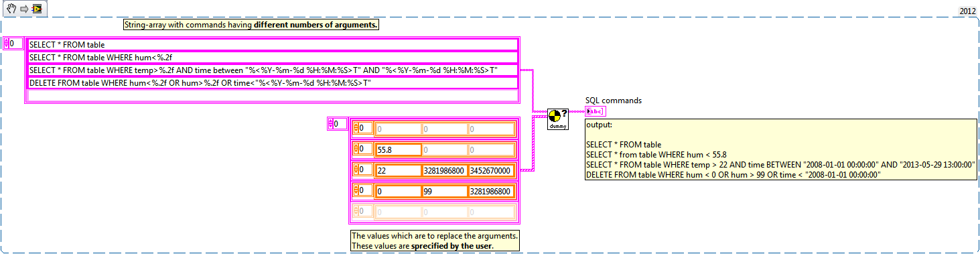Screen dimensions: 980x254
Task: Click the index value in the 99 row
Action: (x=365, y=191)
